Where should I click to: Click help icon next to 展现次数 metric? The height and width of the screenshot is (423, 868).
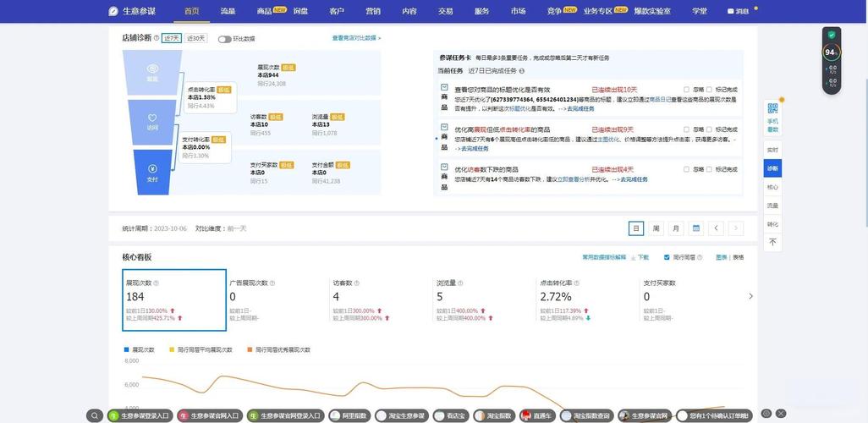pos(157,283)
